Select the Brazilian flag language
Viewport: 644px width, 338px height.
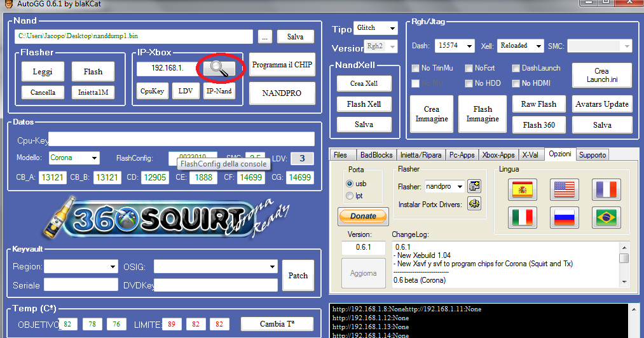[606, 217]
